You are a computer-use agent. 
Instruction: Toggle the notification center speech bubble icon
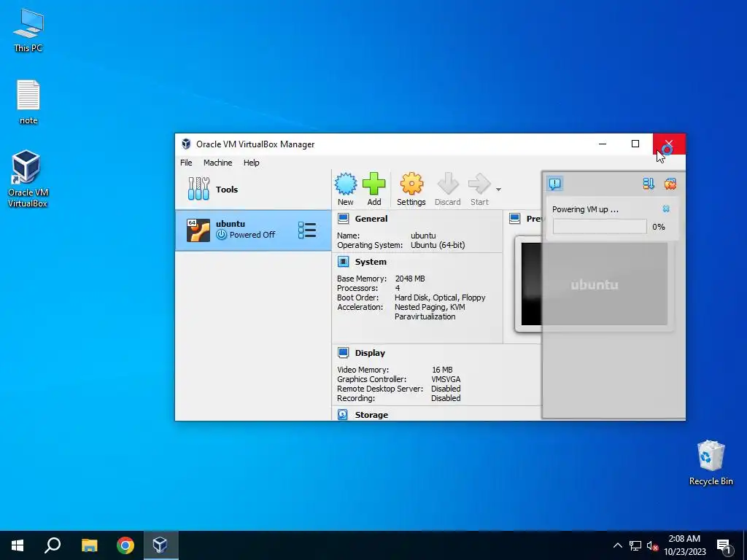click(x=555, y=184)
